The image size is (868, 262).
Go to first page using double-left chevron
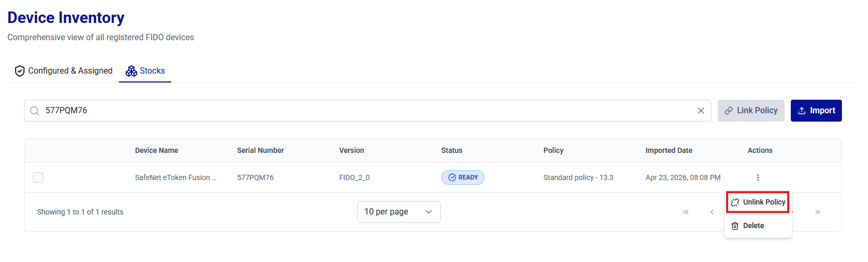[x=686, y=212]
